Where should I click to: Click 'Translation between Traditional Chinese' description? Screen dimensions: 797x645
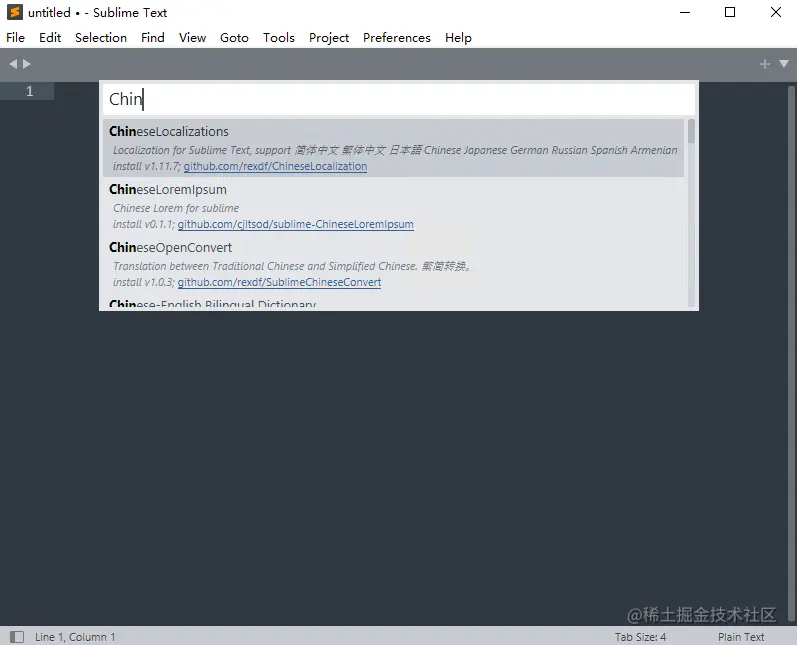click(x=292, y=266)
